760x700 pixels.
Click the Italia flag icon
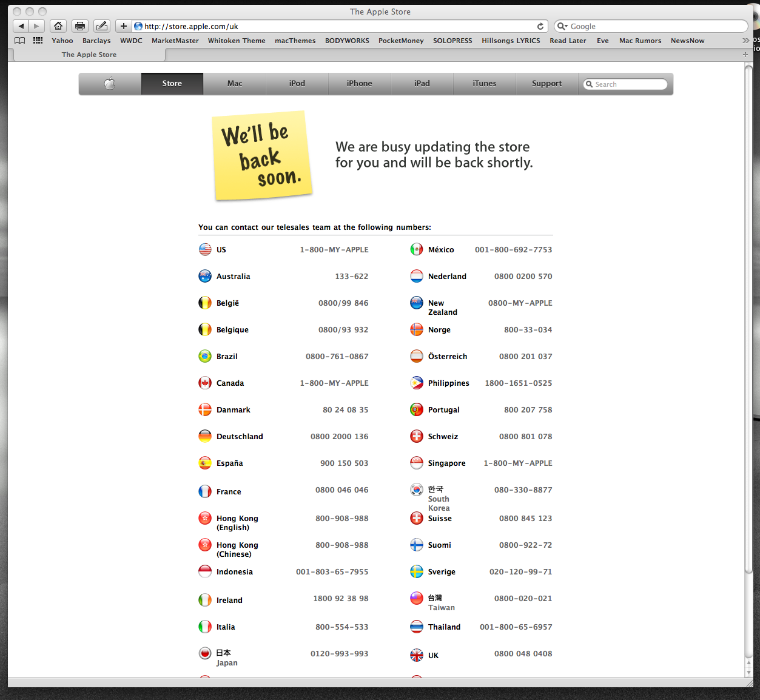tap(205, 627)
